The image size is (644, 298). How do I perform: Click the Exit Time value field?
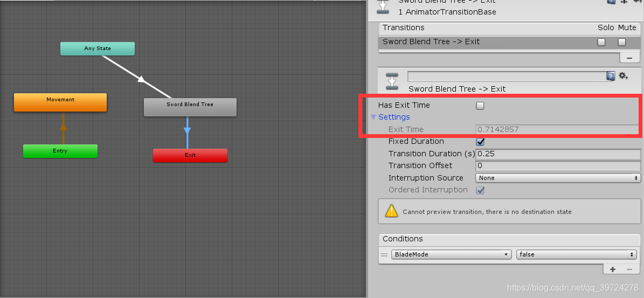point(558,129)
